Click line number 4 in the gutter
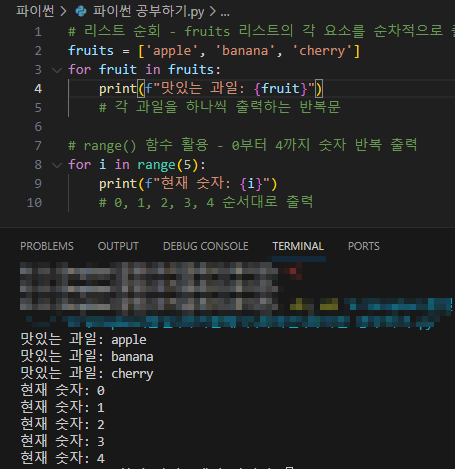The height and width of the screenshot is (469, 455). (x=38, y=89)
